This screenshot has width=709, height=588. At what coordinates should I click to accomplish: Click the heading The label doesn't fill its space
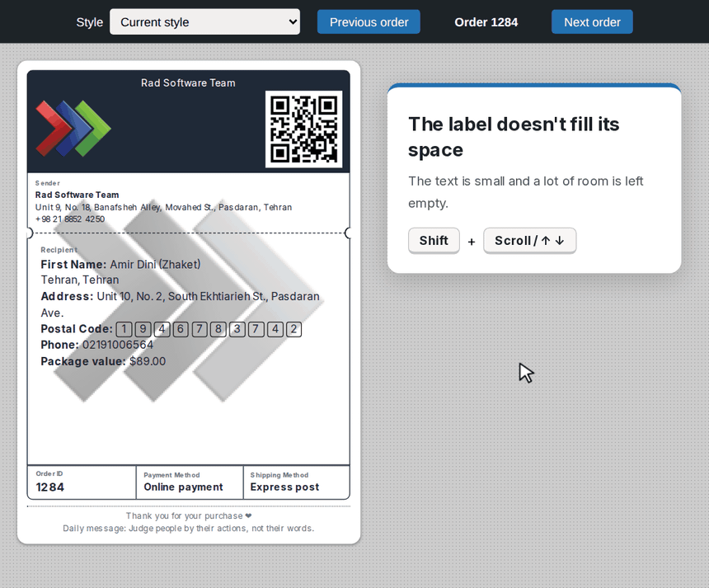514,137
